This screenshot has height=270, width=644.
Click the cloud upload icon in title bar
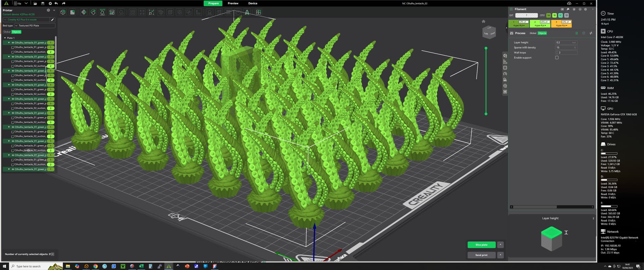[x=569, y=3]
